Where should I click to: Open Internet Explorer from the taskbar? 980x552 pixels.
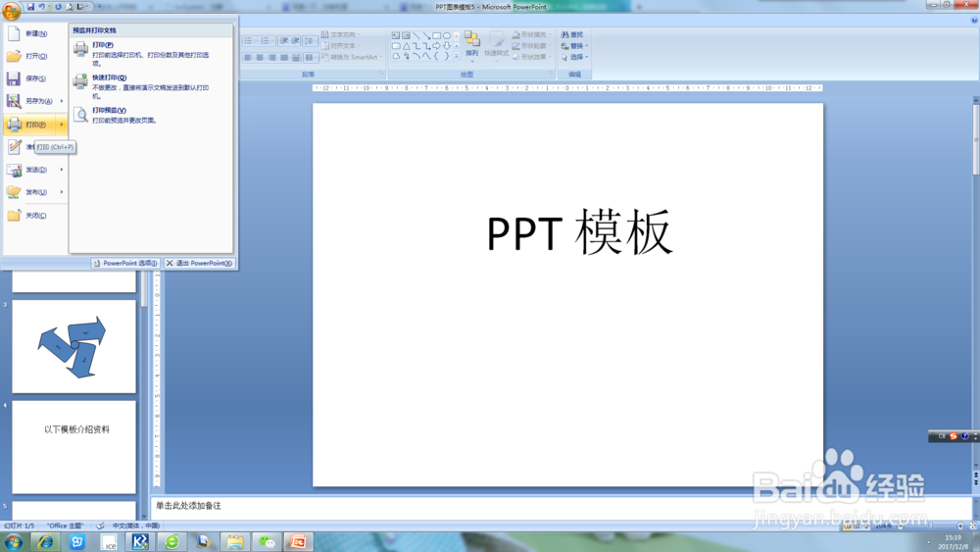click(45, 541)
